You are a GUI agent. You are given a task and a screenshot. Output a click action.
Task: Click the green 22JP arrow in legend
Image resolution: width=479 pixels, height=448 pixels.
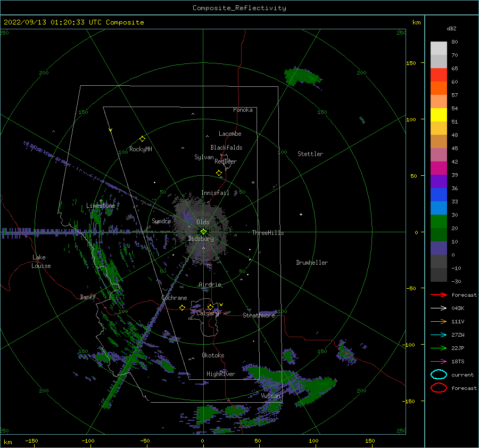pos(439,348)
